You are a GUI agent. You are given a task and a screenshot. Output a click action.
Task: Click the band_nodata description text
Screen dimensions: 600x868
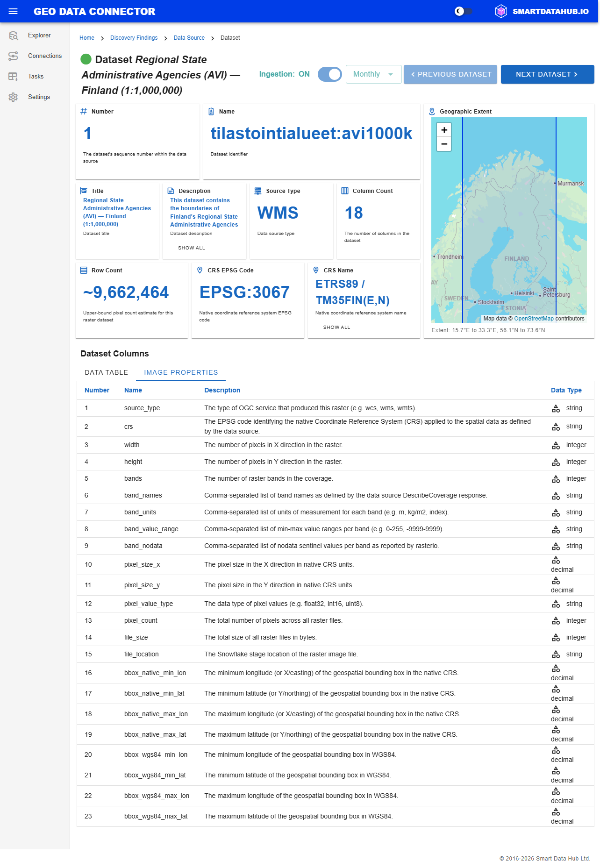tap(321, 546)
